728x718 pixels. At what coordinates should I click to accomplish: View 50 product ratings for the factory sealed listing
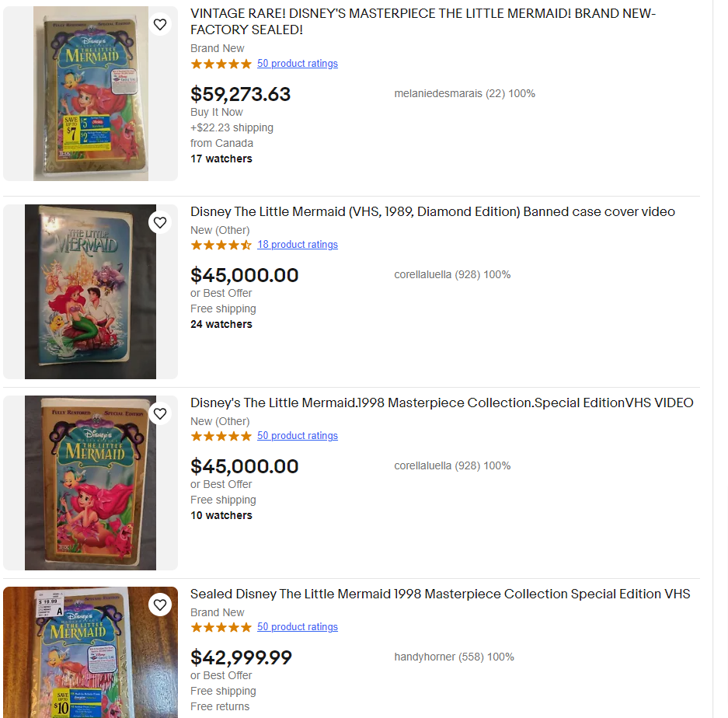[x=298, y=64]
